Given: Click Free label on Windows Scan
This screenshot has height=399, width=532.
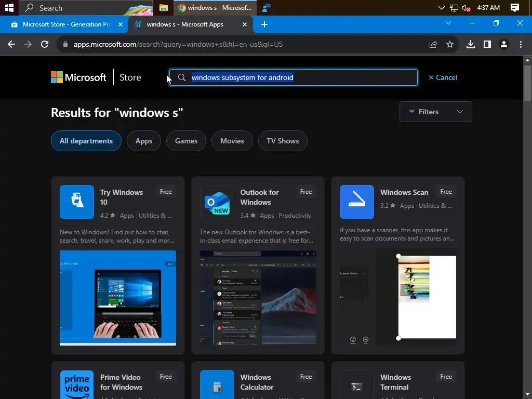Looking at the screenshot, I should point(446,192).
